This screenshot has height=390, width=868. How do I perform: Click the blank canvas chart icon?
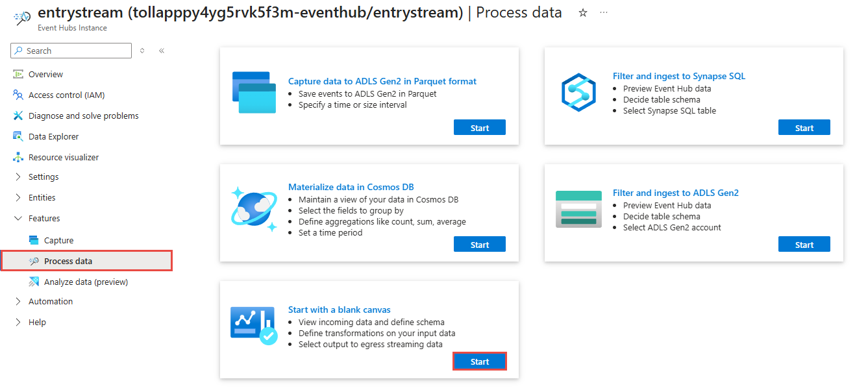click(254, 326)
